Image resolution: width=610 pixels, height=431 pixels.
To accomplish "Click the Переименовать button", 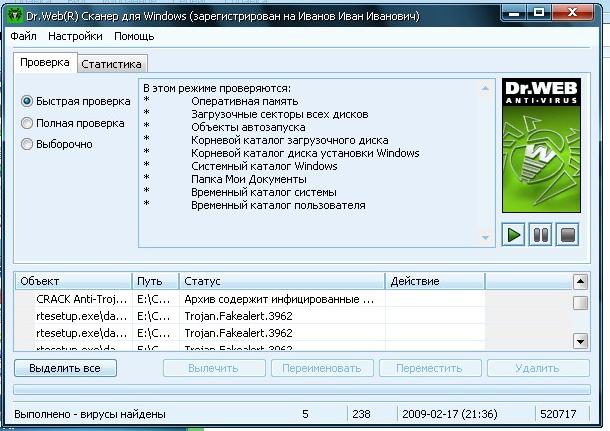I will click(x=322, y=368).
